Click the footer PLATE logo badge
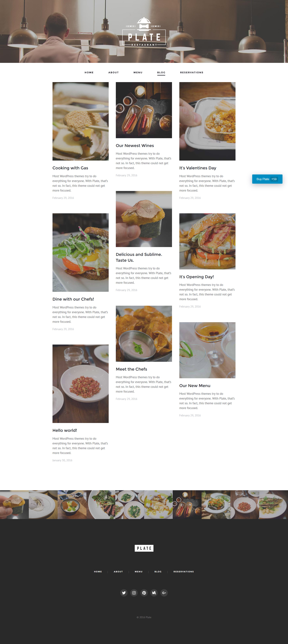The height and width of the screenshot is (644, 288). 144,548
